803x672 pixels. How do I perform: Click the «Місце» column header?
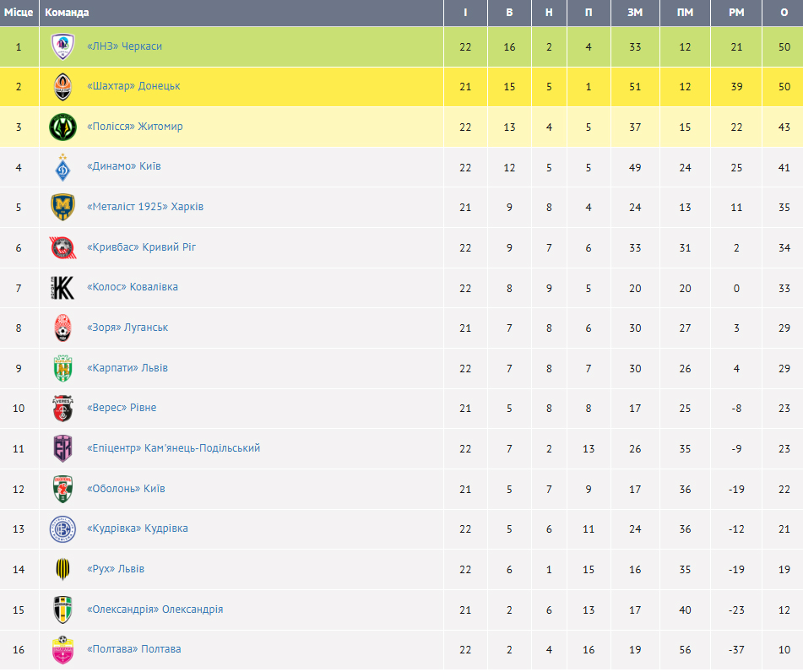[x=19, y=13]
